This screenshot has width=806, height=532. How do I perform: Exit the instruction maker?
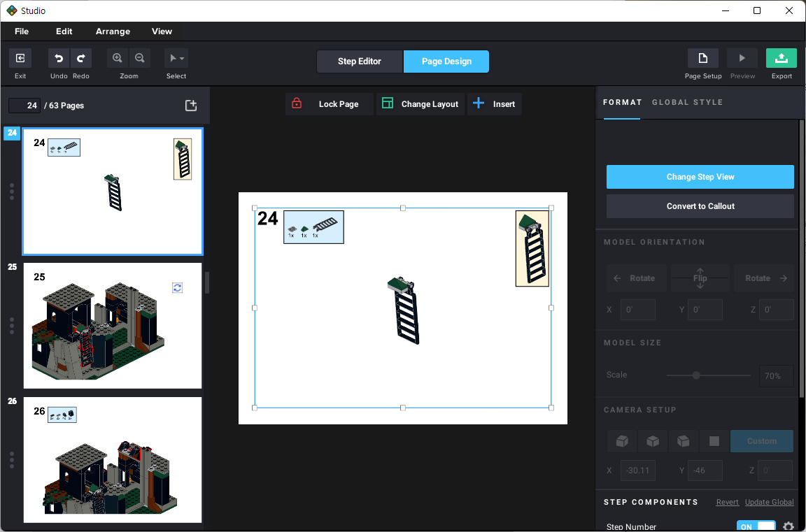point(20,59)
